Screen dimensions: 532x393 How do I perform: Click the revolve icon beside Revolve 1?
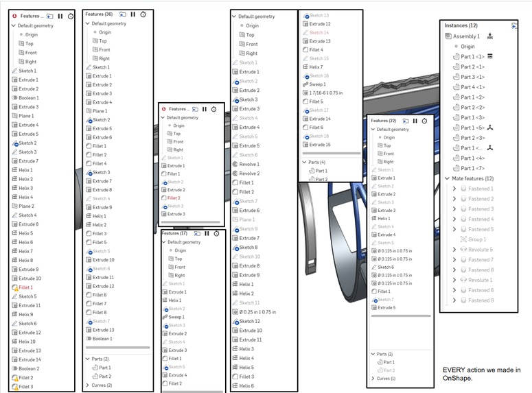235,164
